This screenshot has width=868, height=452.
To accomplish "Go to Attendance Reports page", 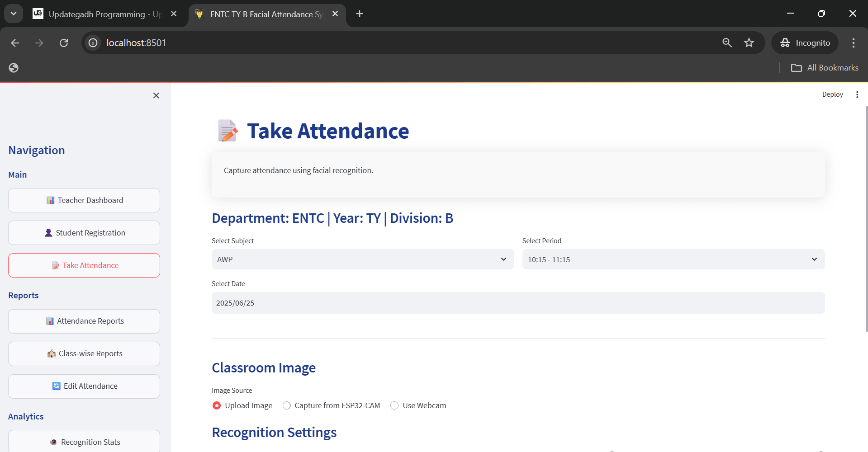I will coord(84,321).
